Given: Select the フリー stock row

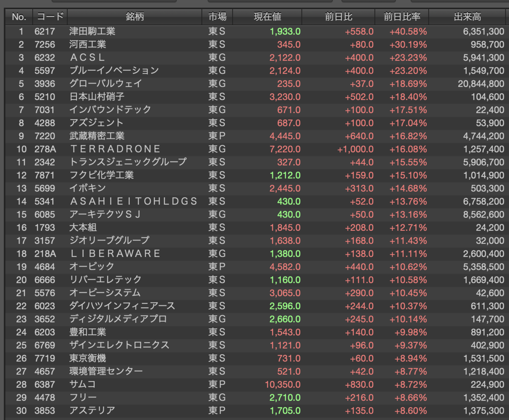Looking at the screenshot, I should pos(256,398).
